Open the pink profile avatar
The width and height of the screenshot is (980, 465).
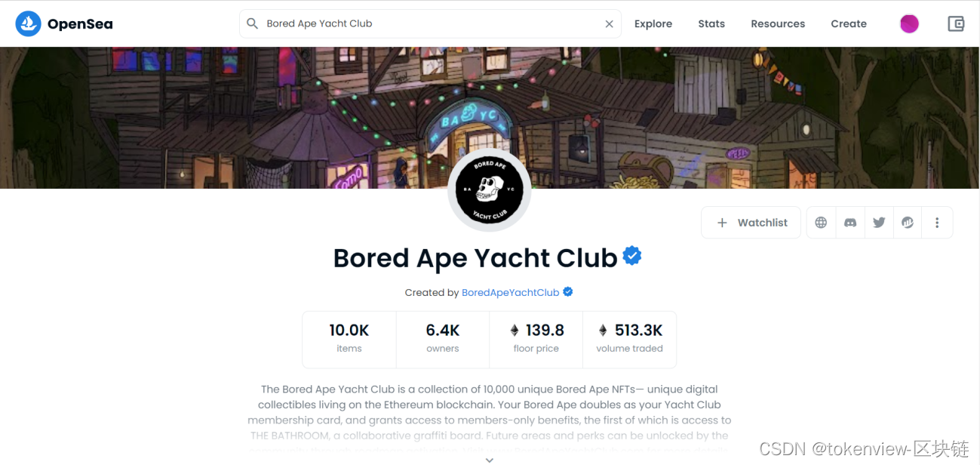910,23
